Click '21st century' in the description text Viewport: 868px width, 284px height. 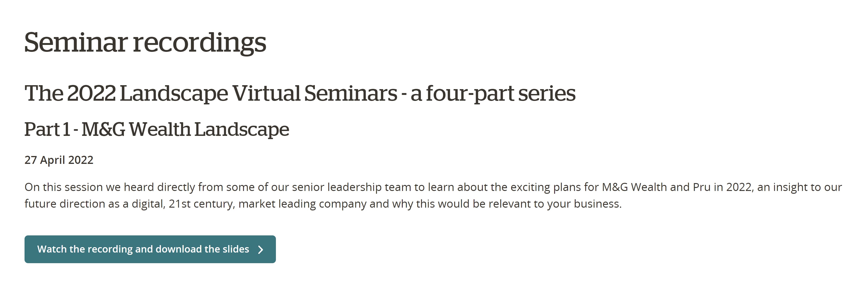click(202, 204)
